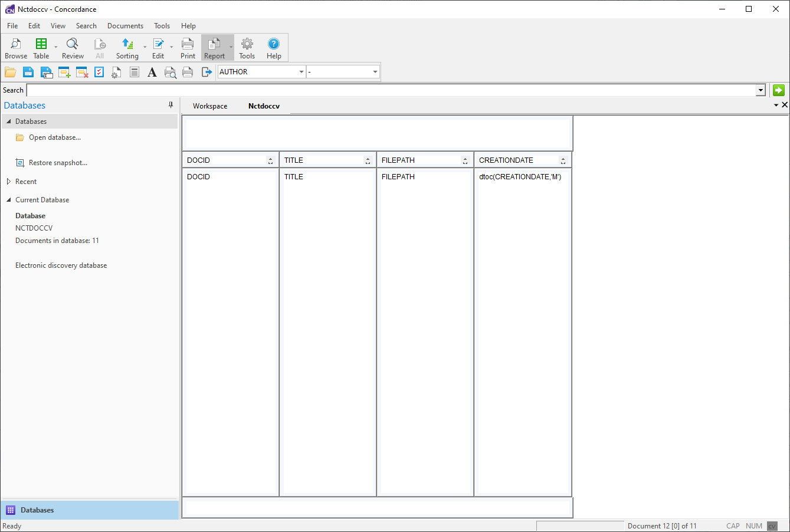790x532 pixels.
Task: Open the Search history dropdown arrow
Action: tap(761, 90)
